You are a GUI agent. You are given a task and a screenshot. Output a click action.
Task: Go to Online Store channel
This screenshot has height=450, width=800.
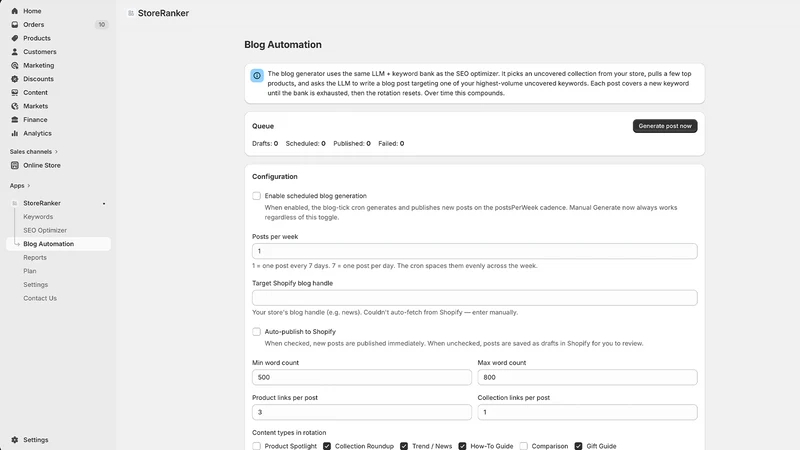tap(41, 165)
